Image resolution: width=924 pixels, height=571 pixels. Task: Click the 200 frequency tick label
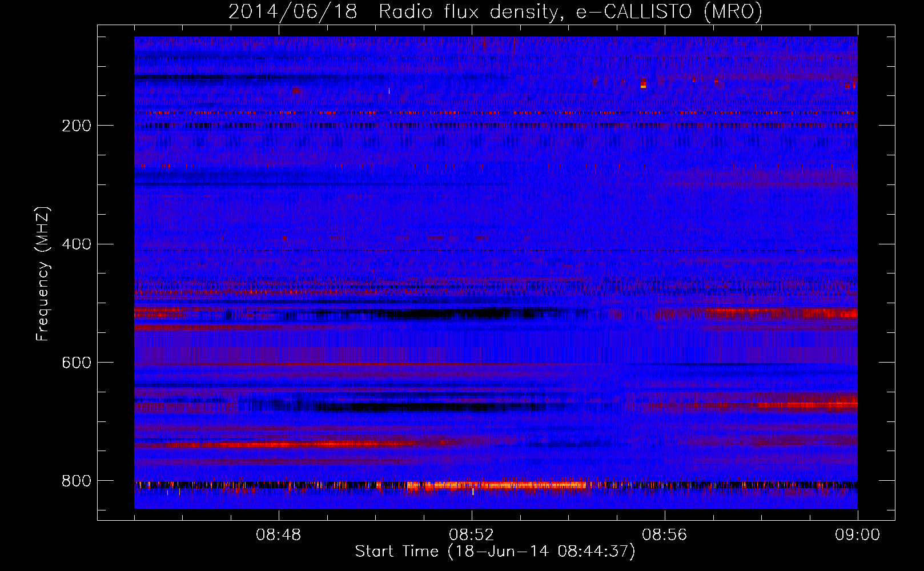pos(77,126)
